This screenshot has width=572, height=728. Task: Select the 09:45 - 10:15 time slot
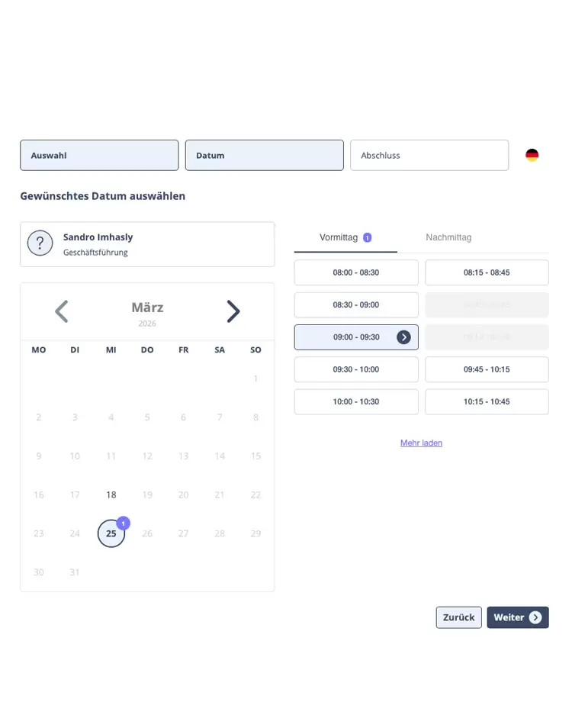coord(487,369)
